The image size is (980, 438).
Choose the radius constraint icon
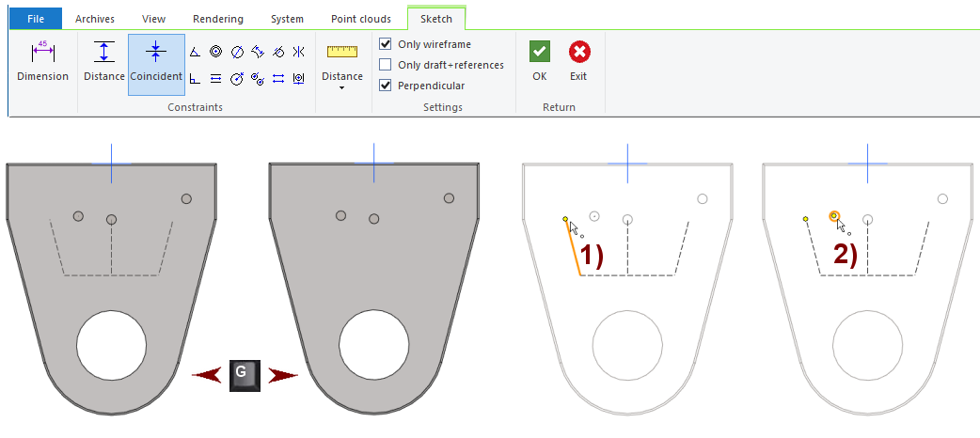click(x=236, y=79)
